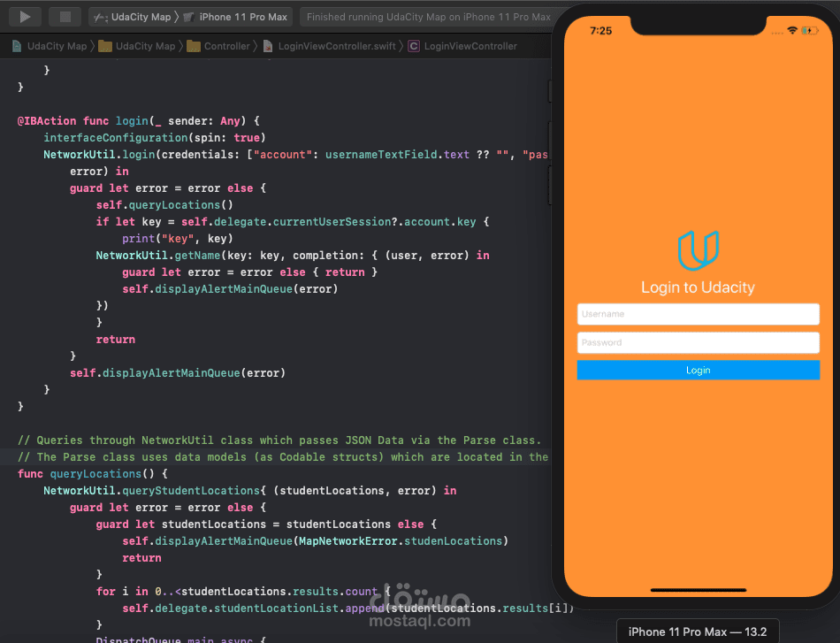Tap the blue Login button in the simulator
This screenshot has height=643, width=840.
(698, 371)
